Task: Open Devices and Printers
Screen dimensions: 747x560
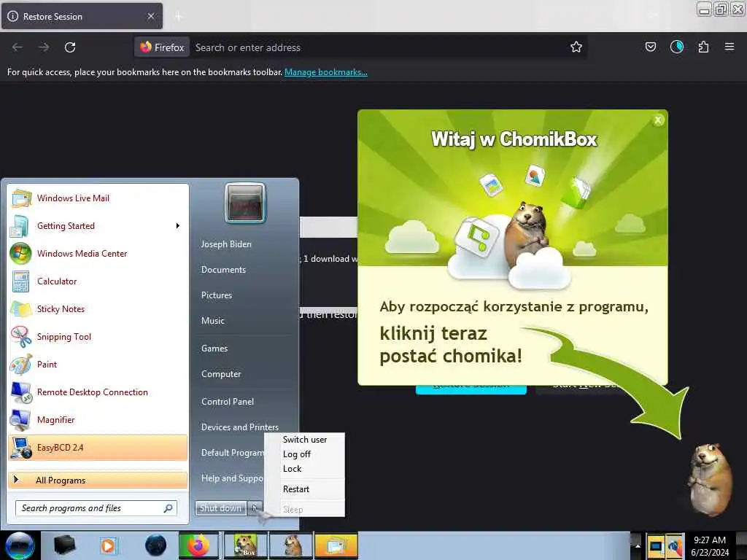Action: pos(240,427)
